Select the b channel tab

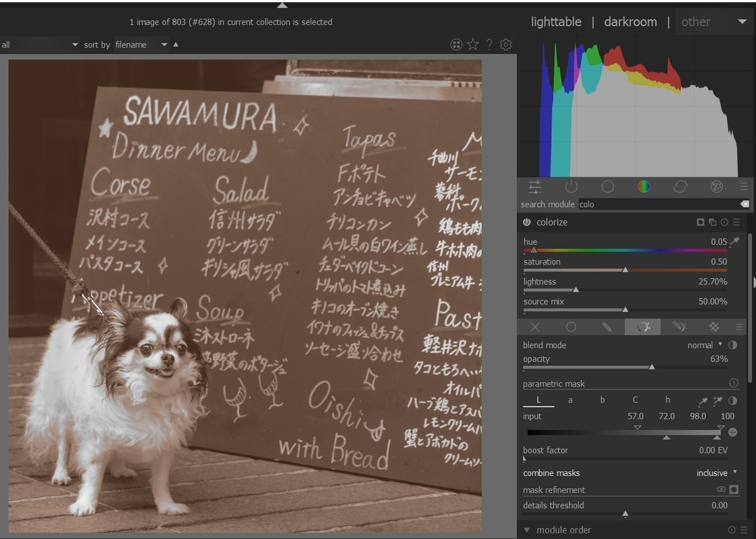[x=602, y=400]
